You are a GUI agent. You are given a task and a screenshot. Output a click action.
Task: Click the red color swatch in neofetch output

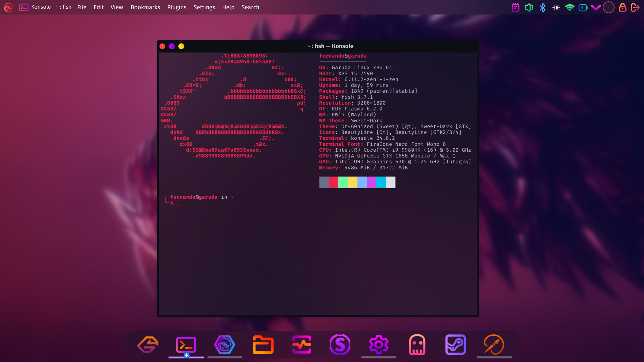tap(333, 182)
